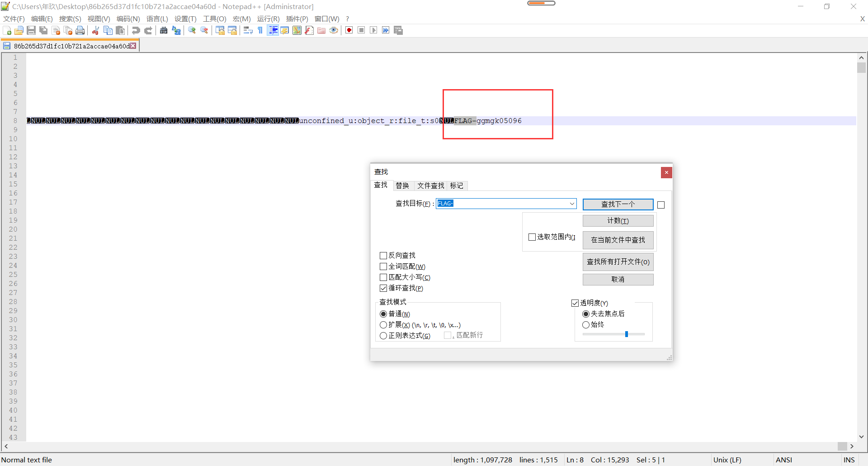Click 取消 button
This screenshot has width=868, height=466.
(x=618, y=280)
